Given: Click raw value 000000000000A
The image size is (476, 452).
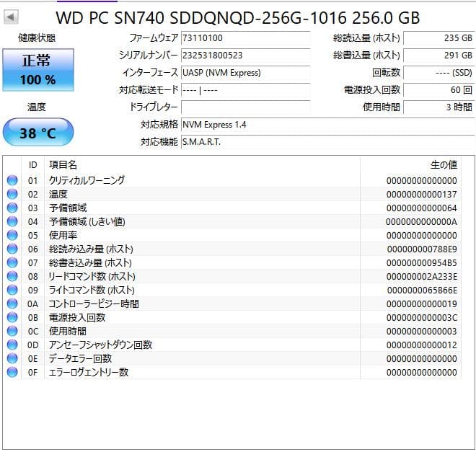Looking at the screenshot, I should pyautogui.click(x=422, y=222).
